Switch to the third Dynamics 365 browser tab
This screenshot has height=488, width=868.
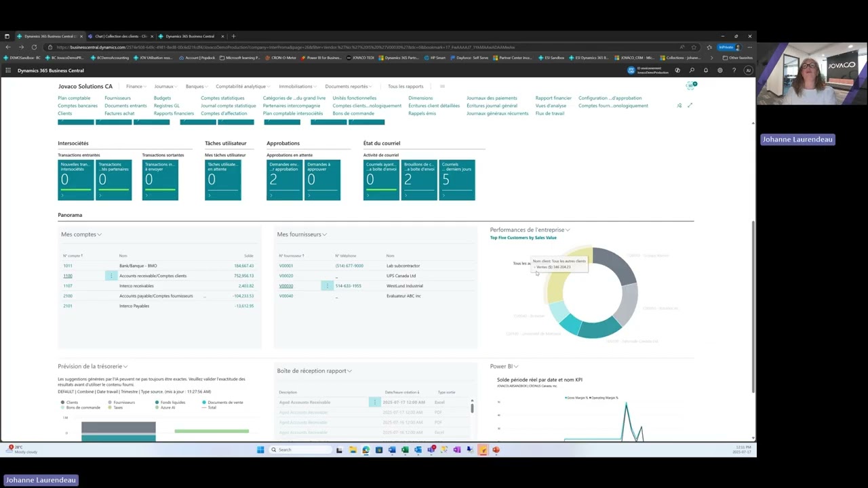[190, 36]
